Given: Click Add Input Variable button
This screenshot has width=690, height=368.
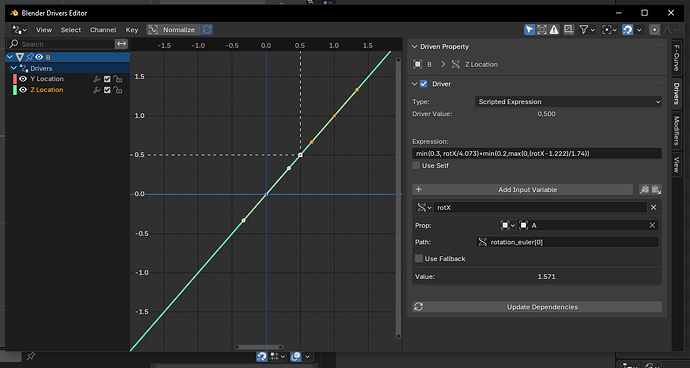Looking at the screenshot, I should pyautogui.click(x=523, y=190).
